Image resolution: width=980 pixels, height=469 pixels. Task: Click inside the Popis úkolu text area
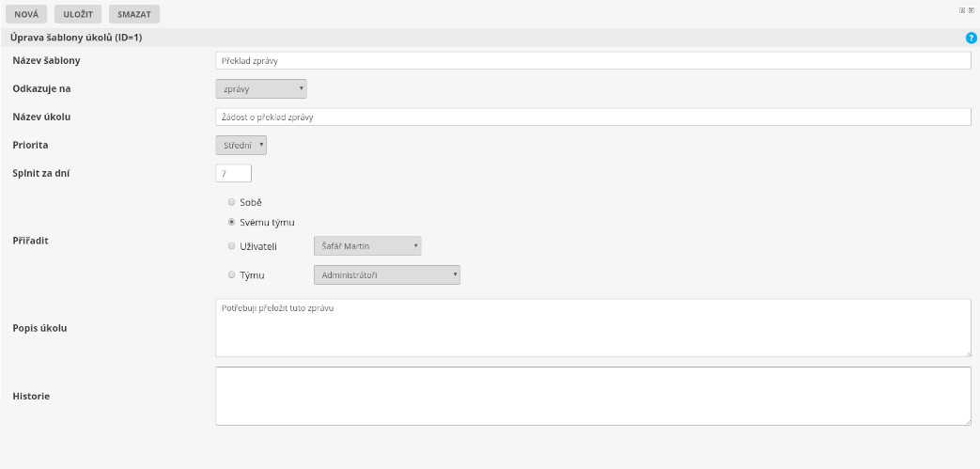592,328
